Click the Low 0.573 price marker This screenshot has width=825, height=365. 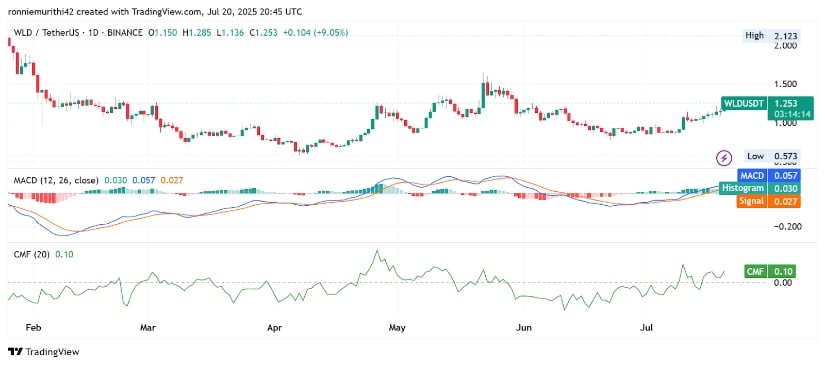[770, 156]
